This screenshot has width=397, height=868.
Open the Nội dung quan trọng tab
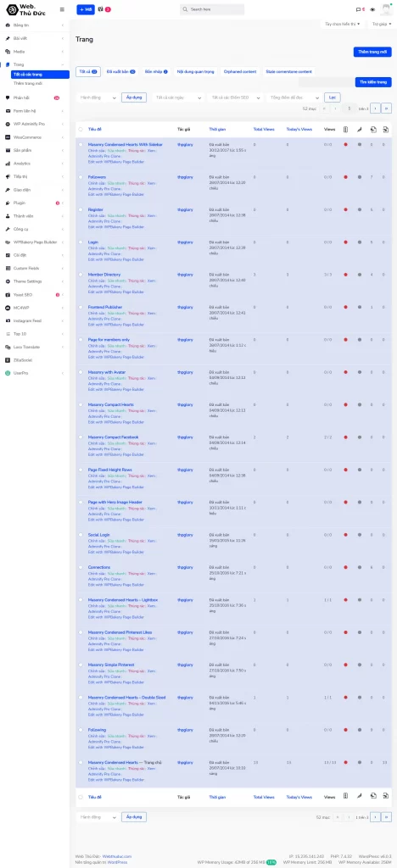click(x=196, y=71)
